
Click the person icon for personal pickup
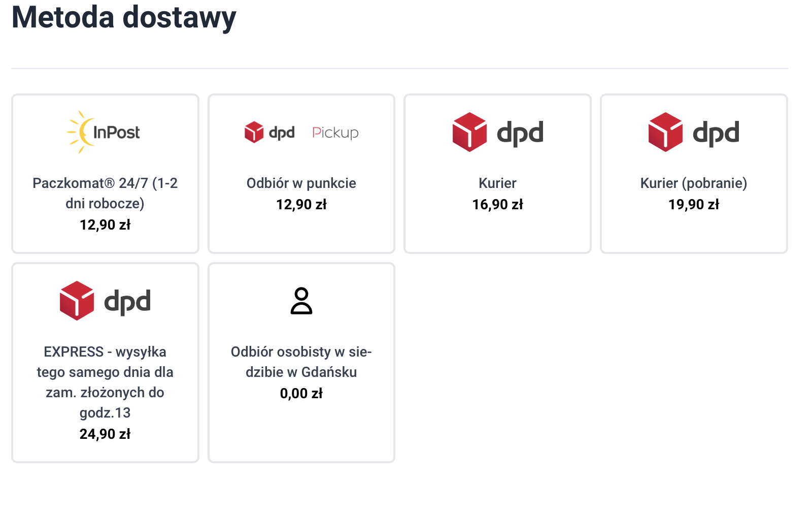point(301,301)
